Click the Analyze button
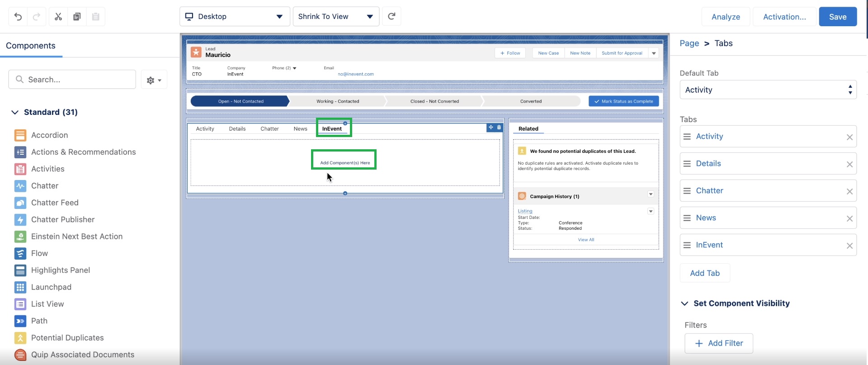868x365 pixels. (x=726, y=17)
